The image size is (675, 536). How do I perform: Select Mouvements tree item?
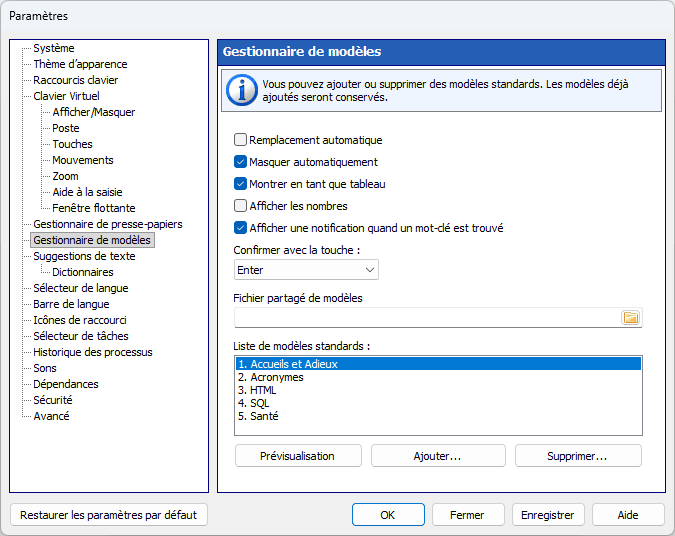coord(83,160)
